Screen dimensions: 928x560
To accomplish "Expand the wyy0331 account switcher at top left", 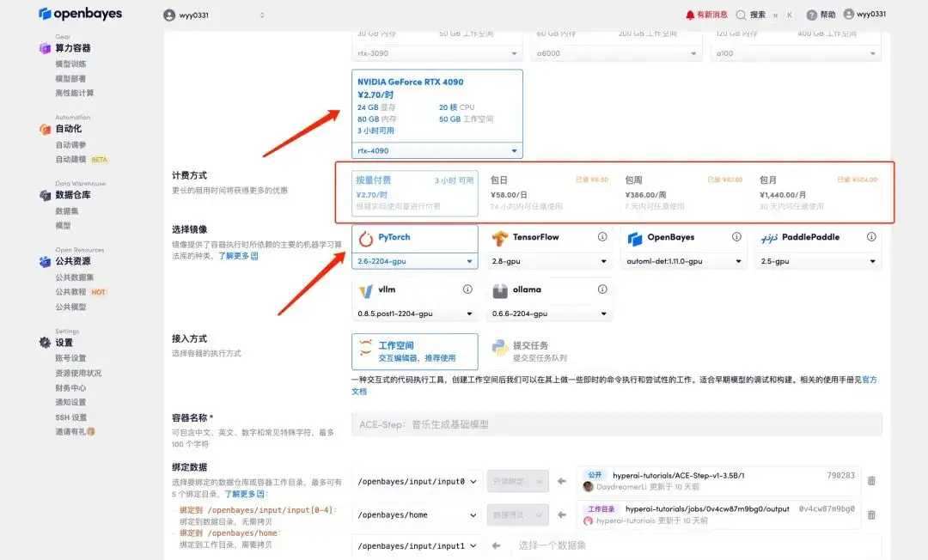I will tap(214, 15).
